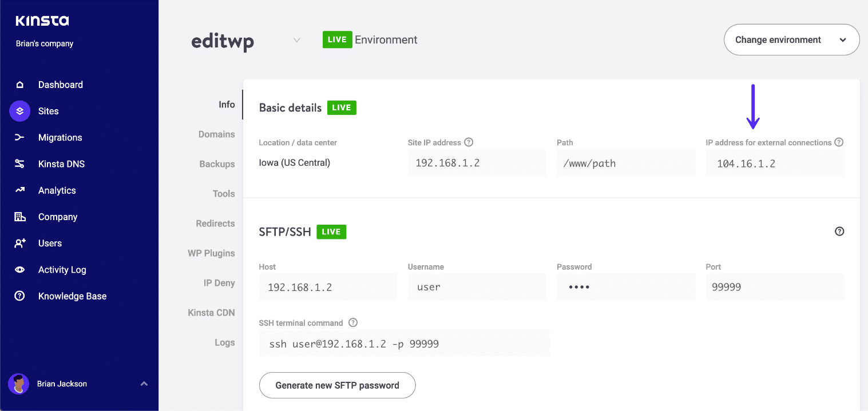Switch to the Kinsta CDN tab
Viewport: 868px width, 411px height.
click(212, 313)
